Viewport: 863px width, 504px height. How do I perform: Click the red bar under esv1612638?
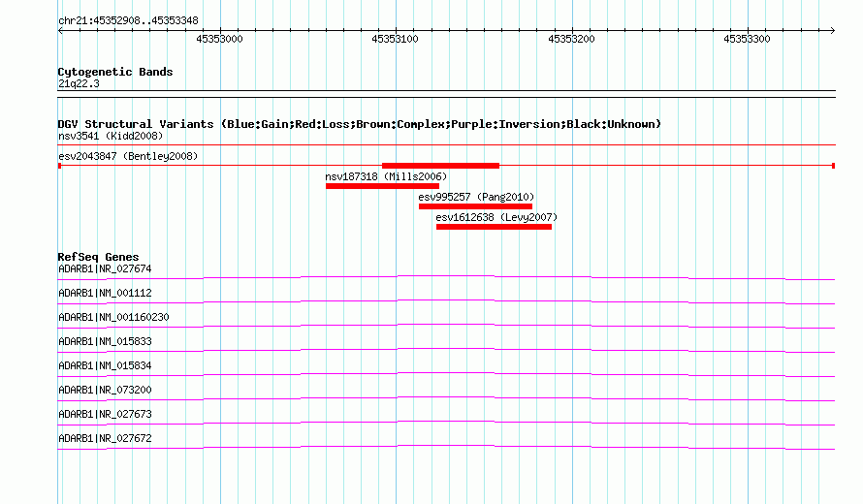[494, 227]
